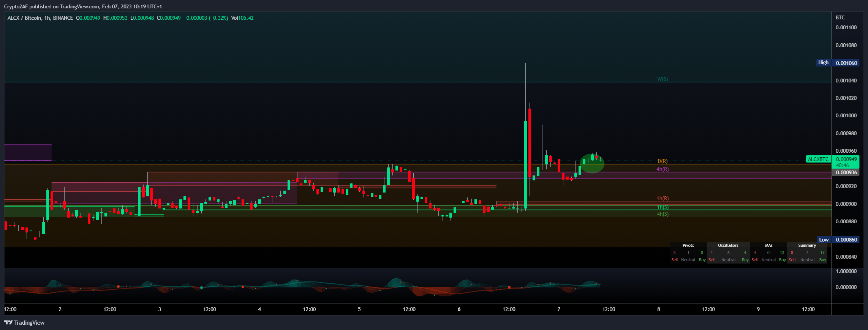The height and width of the screenshot is (330, 868).
Task: Click indicator scale label 0.000000
Action: click(x=845, y=287)
